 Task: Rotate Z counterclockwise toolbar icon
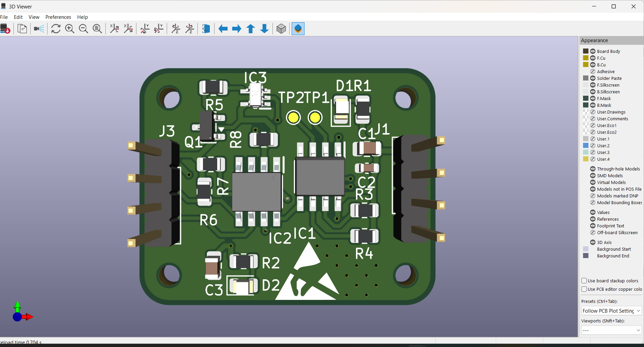point(190,29)
